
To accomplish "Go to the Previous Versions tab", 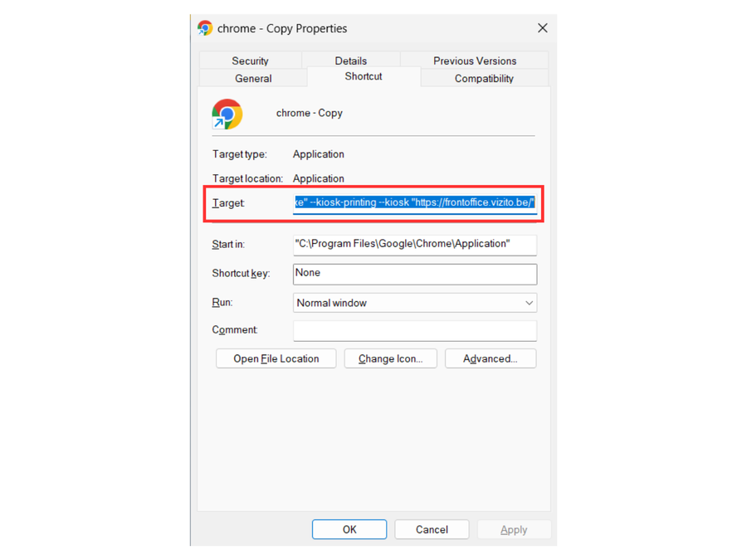I will [x=474, y=61].
